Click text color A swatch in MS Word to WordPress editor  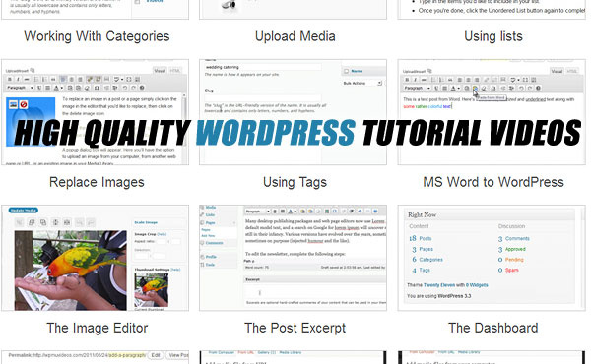tap(453, 89)
